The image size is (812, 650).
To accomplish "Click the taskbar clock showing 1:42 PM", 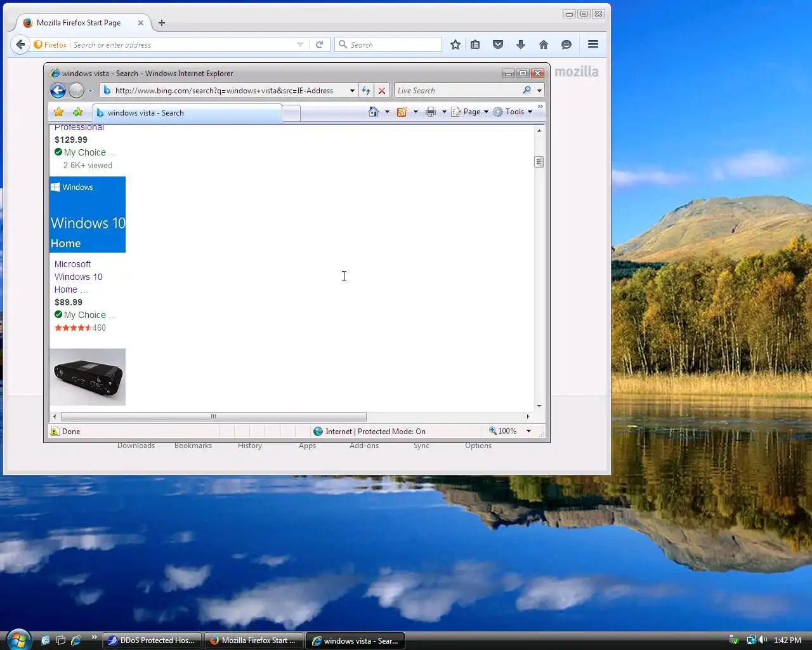I will [x=787, y=640].
